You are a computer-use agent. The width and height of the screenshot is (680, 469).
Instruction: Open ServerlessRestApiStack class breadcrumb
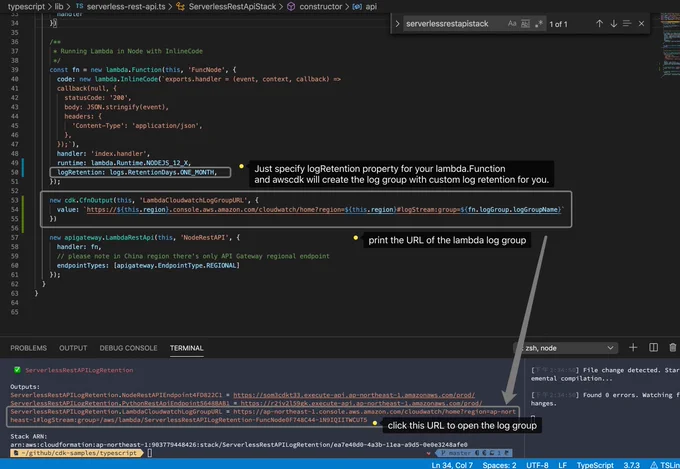(232, 7)
